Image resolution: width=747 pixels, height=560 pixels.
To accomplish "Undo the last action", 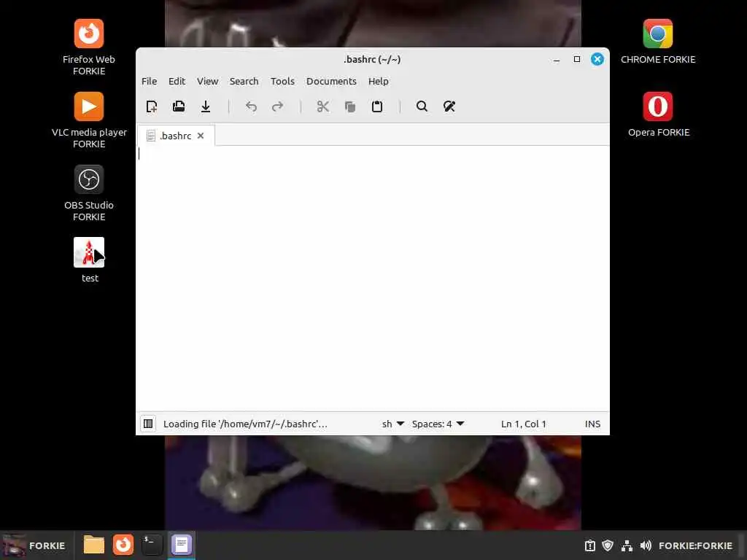I will [x=251, y=106].
